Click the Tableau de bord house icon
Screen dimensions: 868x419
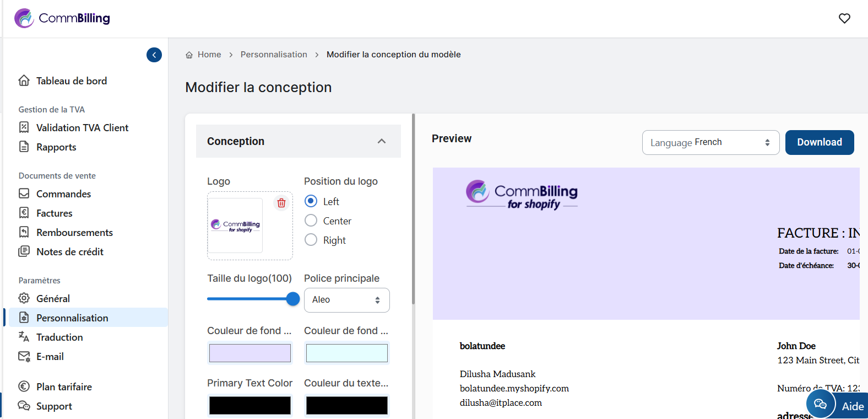24,80
